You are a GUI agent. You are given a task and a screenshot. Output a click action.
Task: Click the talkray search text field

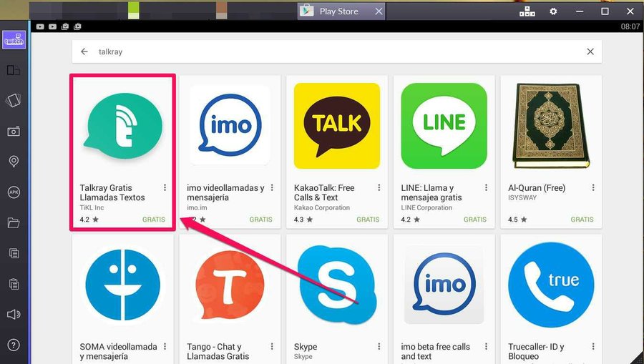click(x=337, y=51)
